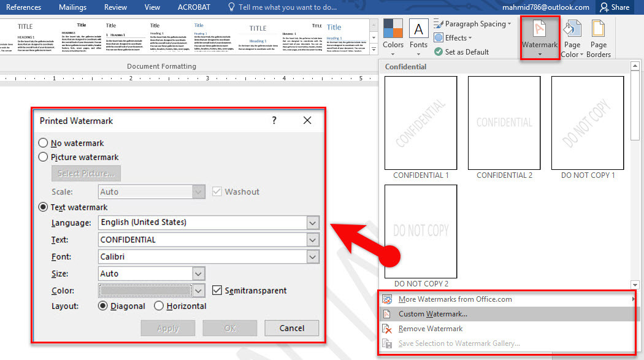Click the gray Color swatch field
644x360 pixels.
[x=145, y=291]
